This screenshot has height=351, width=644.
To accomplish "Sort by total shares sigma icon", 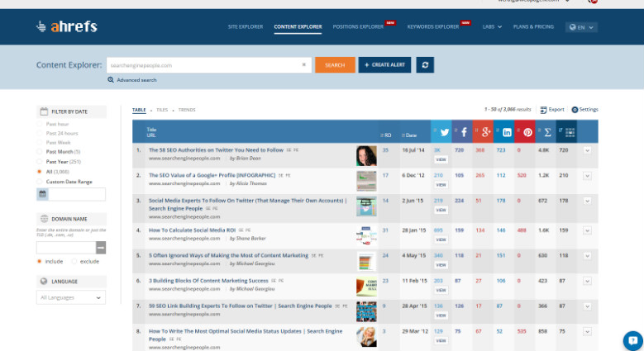I will click(x=547, y=132).
